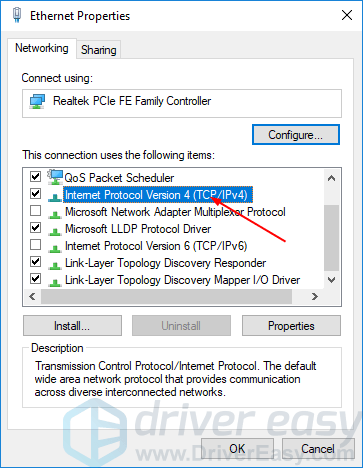The image size is (363, 468).
Task: Click the Link-Layer Topology Discovery Mapper icon
Action: pos(54,281)
